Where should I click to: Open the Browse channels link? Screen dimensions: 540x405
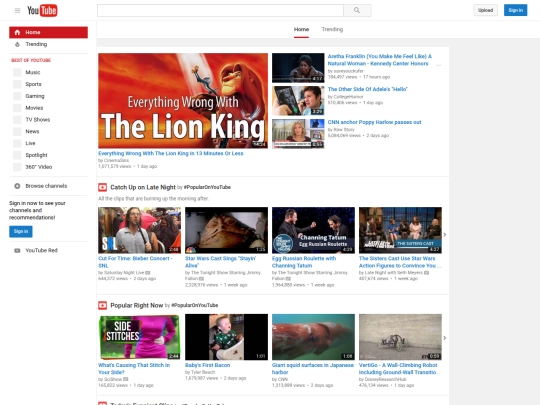coord(46,186)
